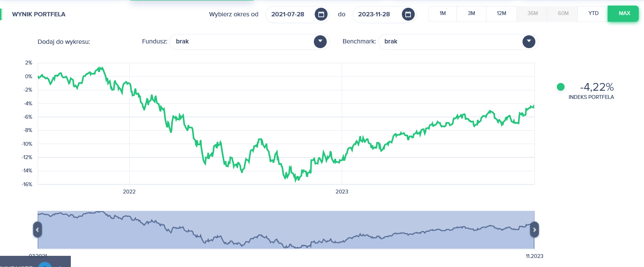The height and width of the screenshot is (267, 644).
Task: Click the end date field 2023-11-28
Action: (374, 14)
